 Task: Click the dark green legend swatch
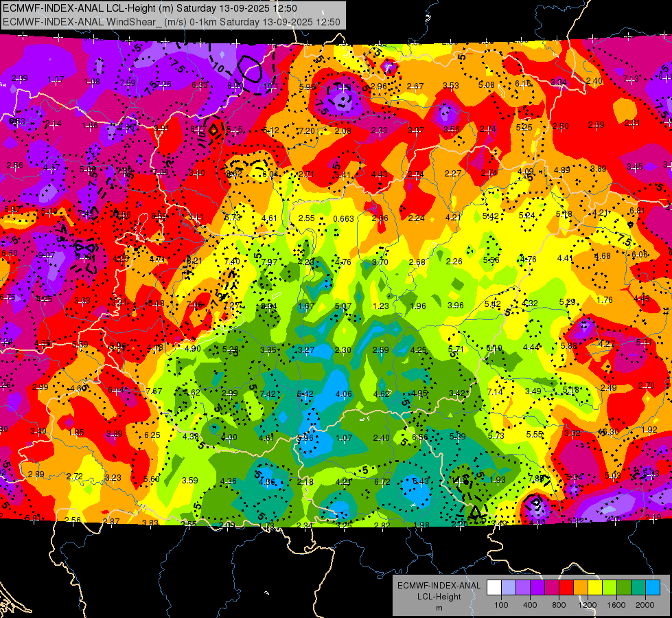click(624, 587)
